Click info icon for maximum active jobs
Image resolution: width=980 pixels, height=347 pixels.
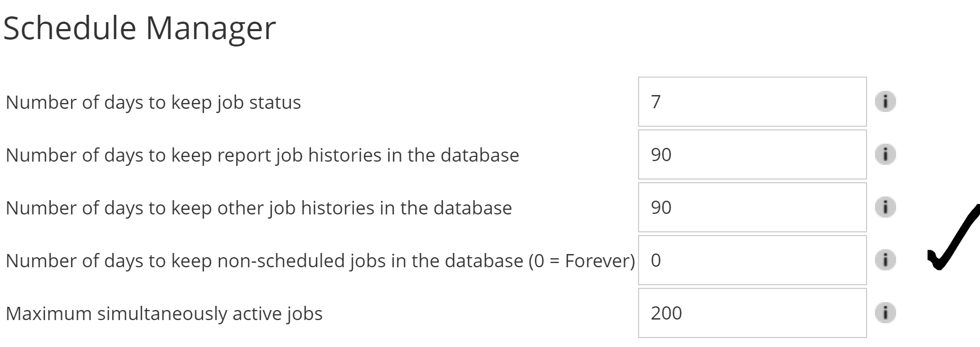(885, 313)
